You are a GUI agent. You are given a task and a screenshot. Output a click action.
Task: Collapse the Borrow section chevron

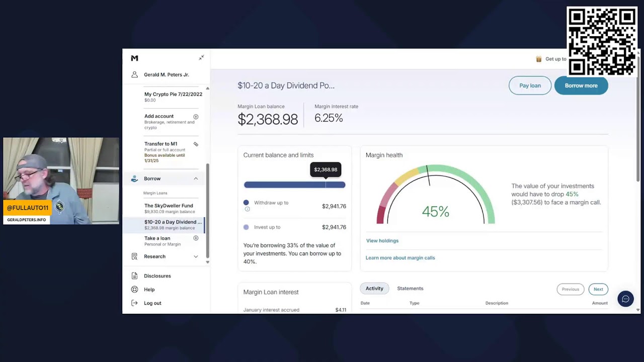196,178
